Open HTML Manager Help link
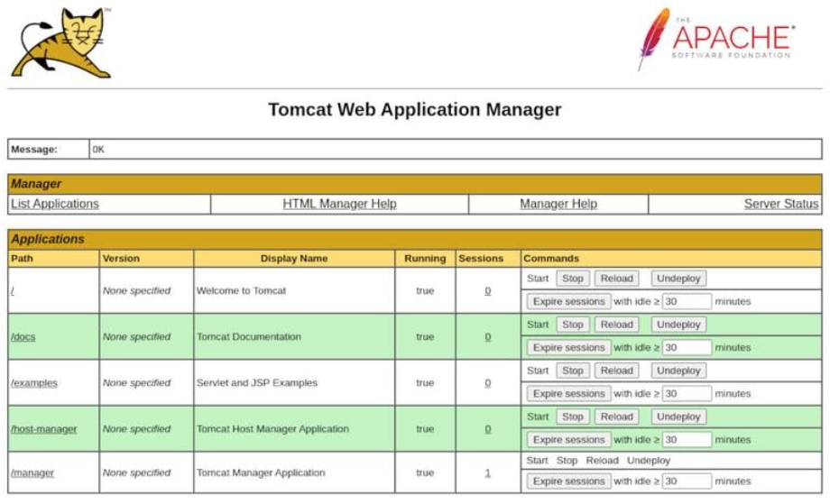830x504 pixels. (x=339, y=204)
